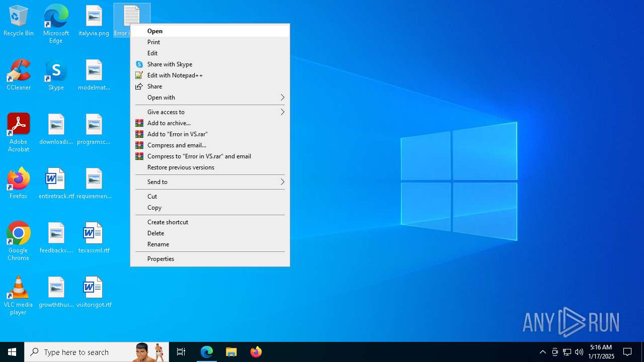Show hidden system tray icons
Screen dimensions: 644x362
click(x=543, y=352)
